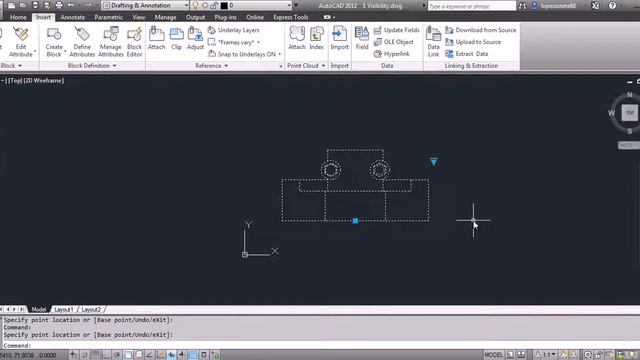This screenshot has height=360, width=640.
Task: Click the Edit Attribute tool icon
Action: 21,42
